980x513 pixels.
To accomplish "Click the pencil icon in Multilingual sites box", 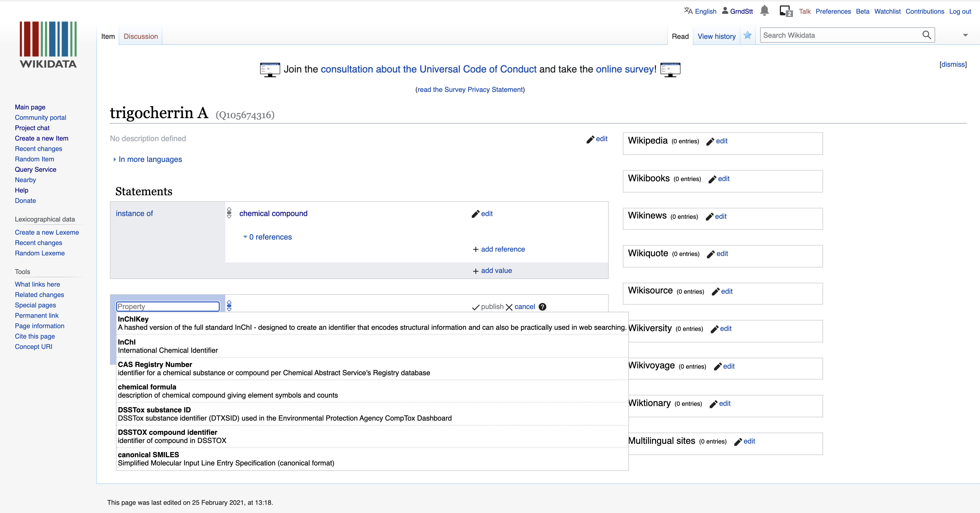I will 738,442.
